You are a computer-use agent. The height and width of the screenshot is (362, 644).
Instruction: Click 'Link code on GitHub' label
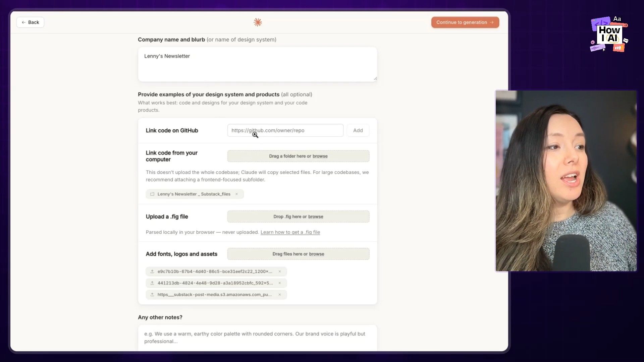click(x=172, y=130)
